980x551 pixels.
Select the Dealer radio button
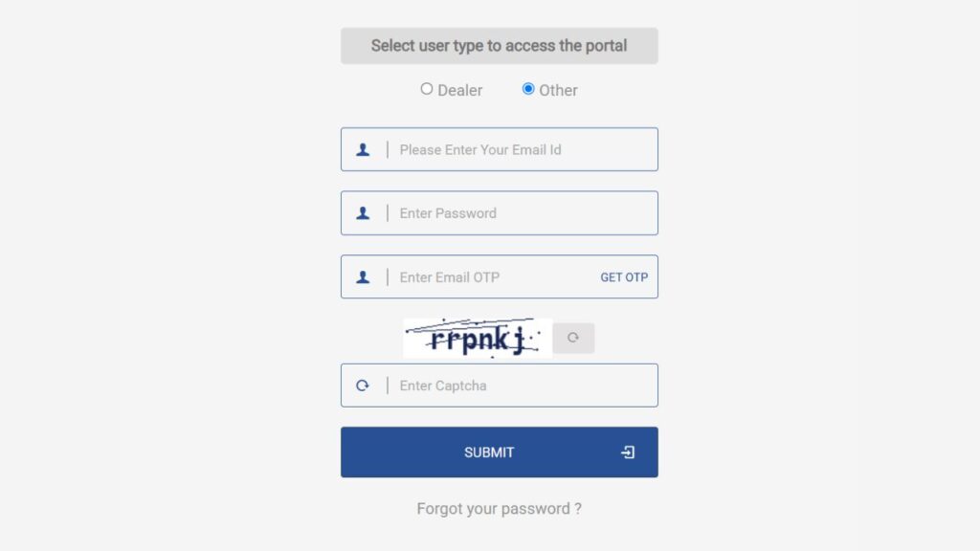[x=426, y=89]
